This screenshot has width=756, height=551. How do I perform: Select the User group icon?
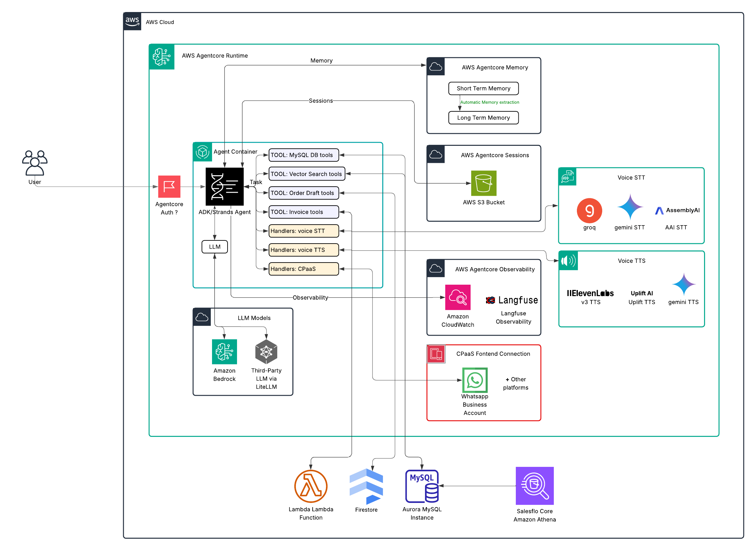pyautogui.click(x=35, y=163)
